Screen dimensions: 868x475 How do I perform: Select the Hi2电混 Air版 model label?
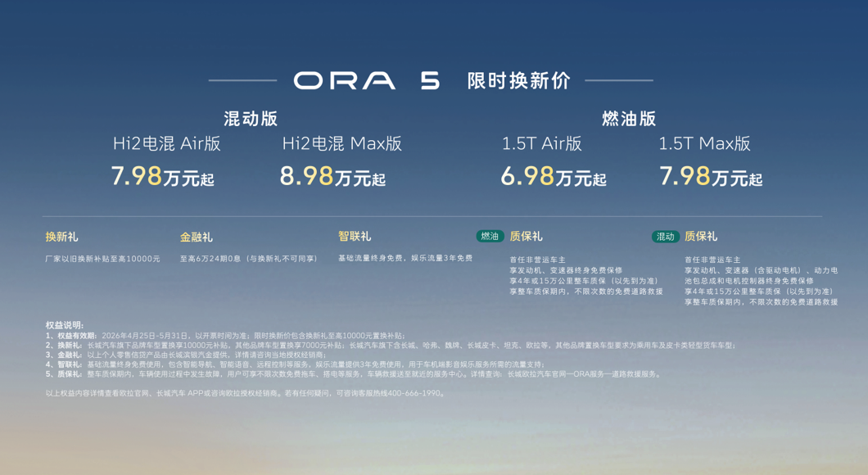[167, 144]
